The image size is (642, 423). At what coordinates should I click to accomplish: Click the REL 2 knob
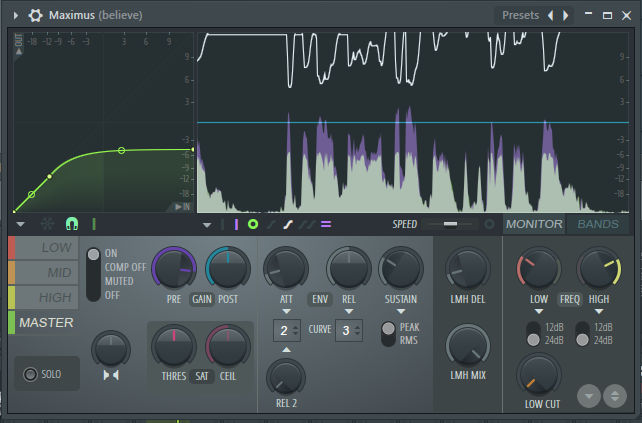[x=286, y=378]
